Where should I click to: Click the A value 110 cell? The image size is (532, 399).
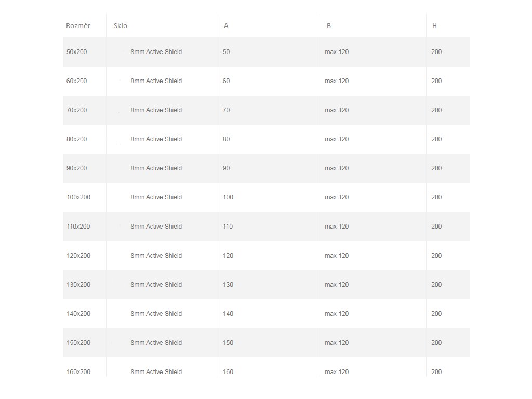pyautogui.click(x=228, y=227)
